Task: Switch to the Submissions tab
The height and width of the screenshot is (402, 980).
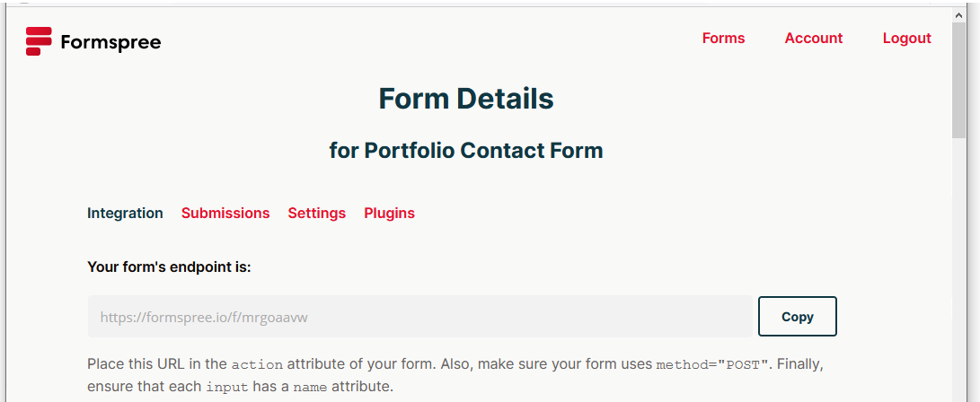Action: point(225,214)
